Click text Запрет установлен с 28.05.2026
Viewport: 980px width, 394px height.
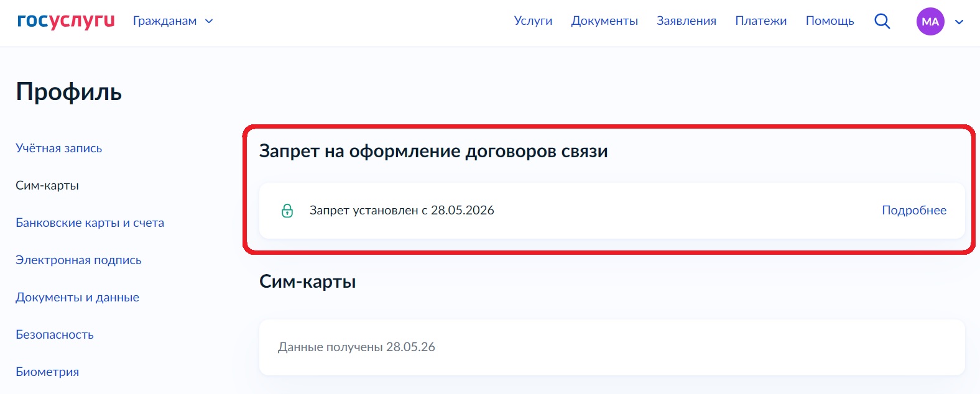pos(402,210)
